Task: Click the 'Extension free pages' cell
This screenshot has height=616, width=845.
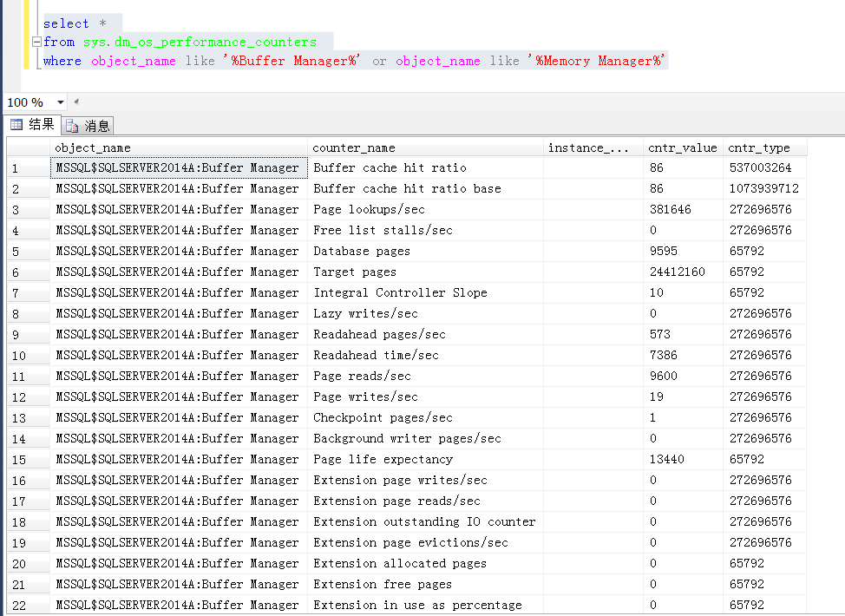Action: [426, 585]
